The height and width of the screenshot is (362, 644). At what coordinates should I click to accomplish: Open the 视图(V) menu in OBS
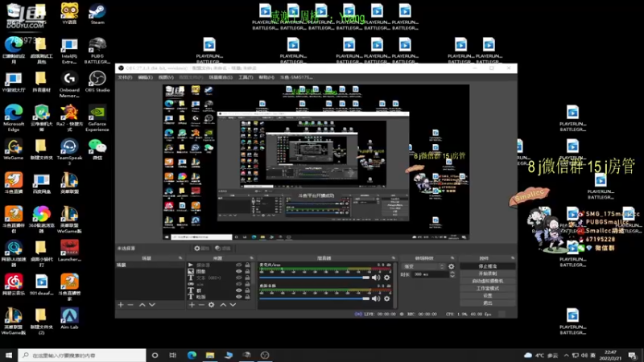pyautogui.click(x=166, y=77)
